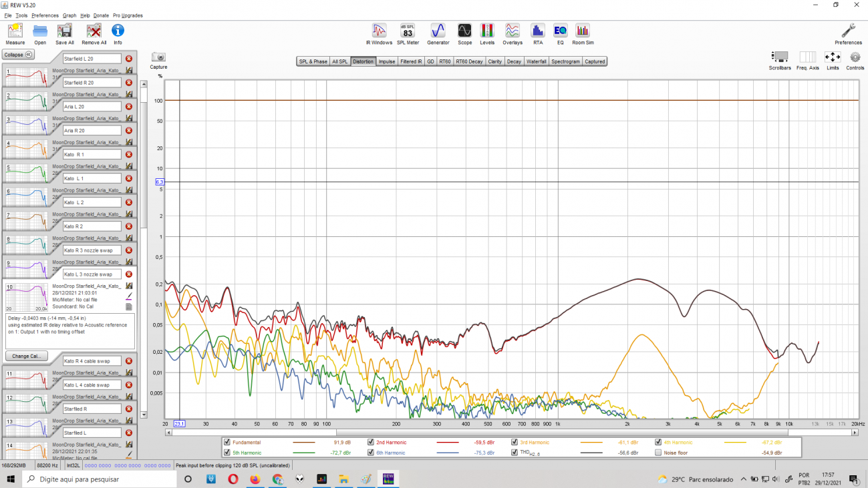Screen dimensions: 868x488
Task: Remove All measurements
Action: coord(94,34)
